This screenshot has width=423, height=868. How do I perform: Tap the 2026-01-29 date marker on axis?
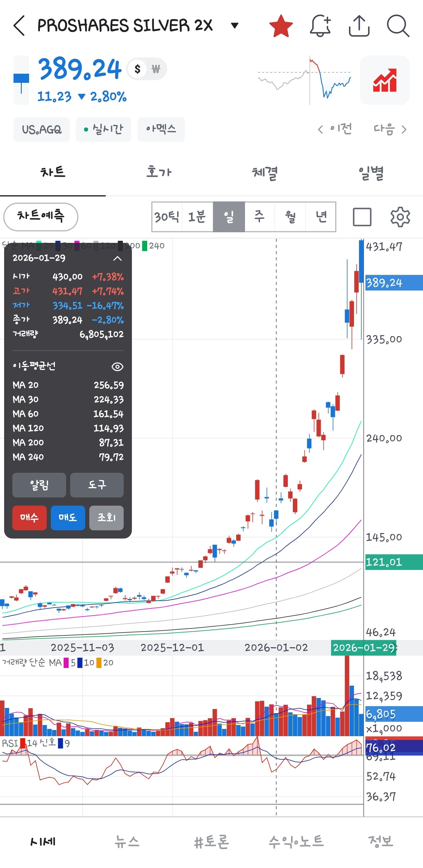click(x=364, y=648)
